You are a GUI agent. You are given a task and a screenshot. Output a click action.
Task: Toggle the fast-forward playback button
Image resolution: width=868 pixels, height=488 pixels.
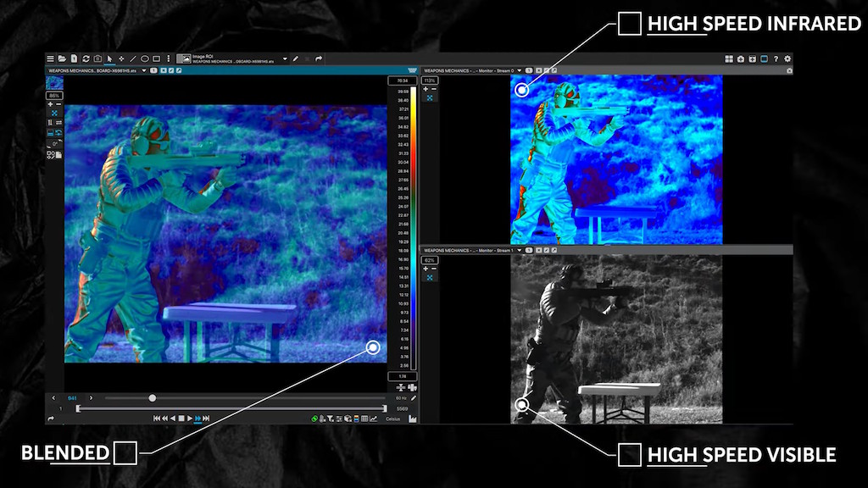(198, 419)
